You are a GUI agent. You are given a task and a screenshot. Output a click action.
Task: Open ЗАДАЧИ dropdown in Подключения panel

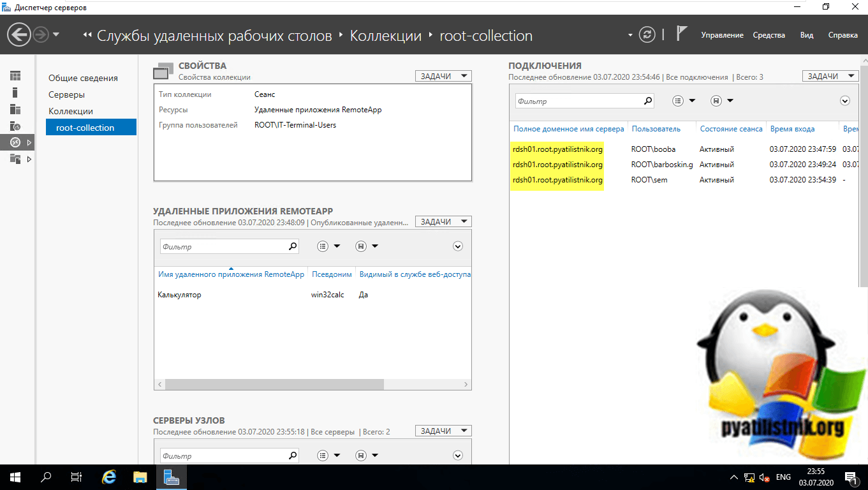830,76
